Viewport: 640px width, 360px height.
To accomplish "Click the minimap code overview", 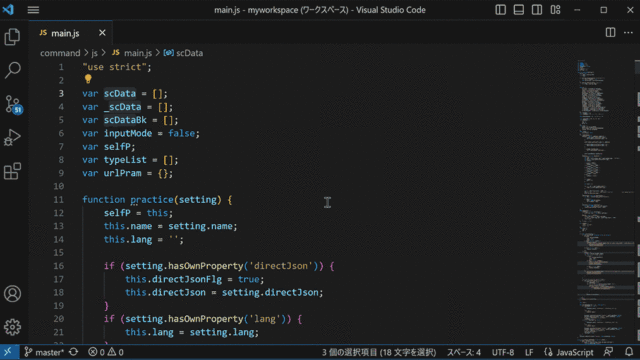I will click(605, 202).
